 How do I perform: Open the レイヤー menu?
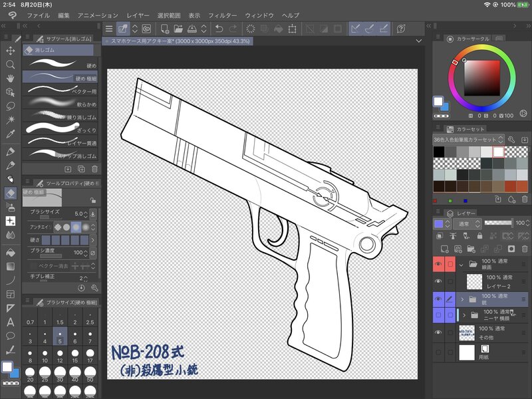tap(138, 15)
